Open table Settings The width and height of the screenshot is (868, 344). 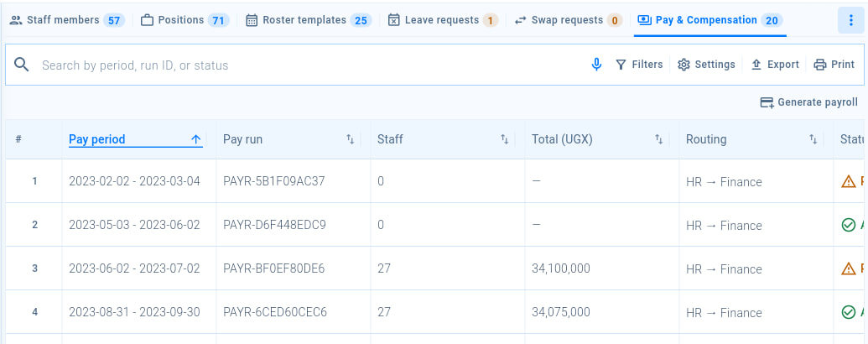(706, 65)
